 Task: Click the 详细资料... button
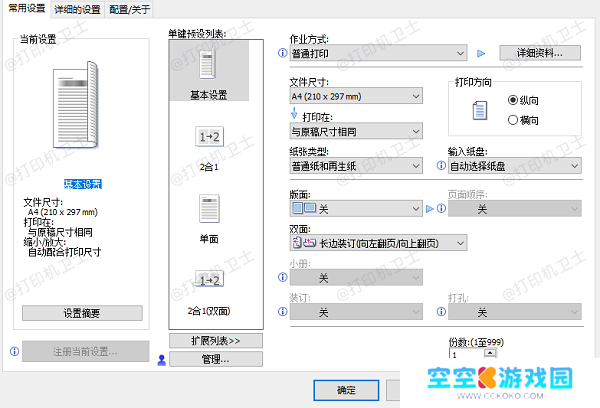(x=540, y=53)
